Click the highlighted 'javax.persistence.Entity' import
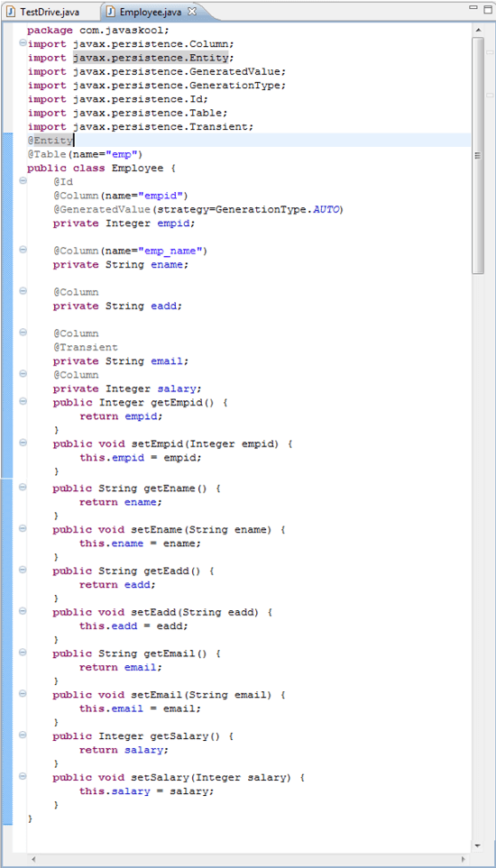Screen dimensions: 496x868 153,58
